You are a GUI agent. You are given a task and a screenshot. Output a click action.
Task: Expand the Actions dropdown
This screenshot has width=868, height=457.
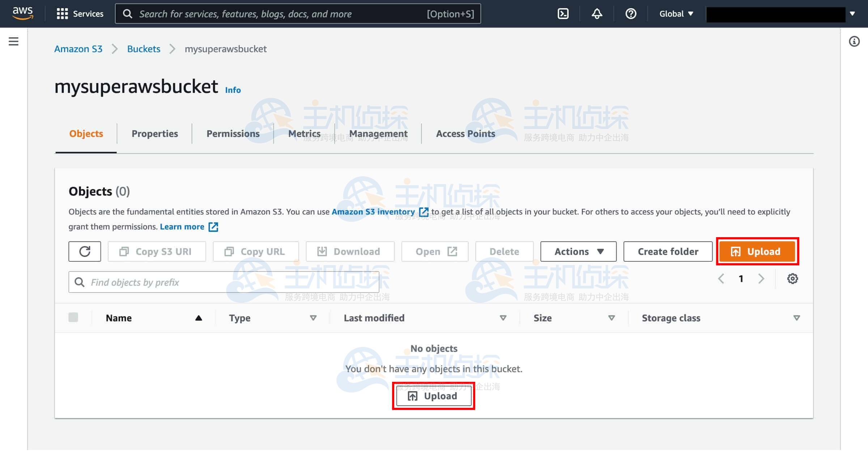point(578,251)
